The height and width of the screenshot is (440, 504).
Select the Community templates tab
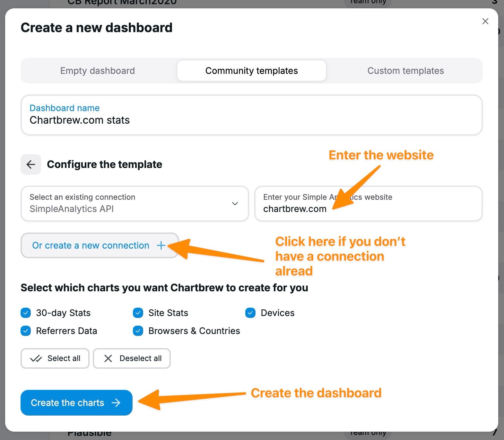click(x=251, y=71)
